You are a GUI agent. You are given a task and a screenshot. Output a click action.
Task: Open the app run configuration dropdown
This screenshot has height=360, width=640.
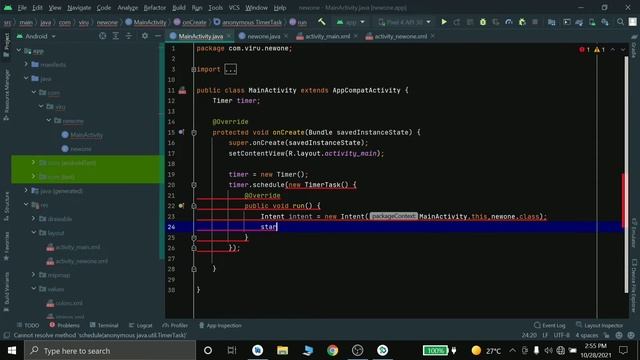pos(351,22)
